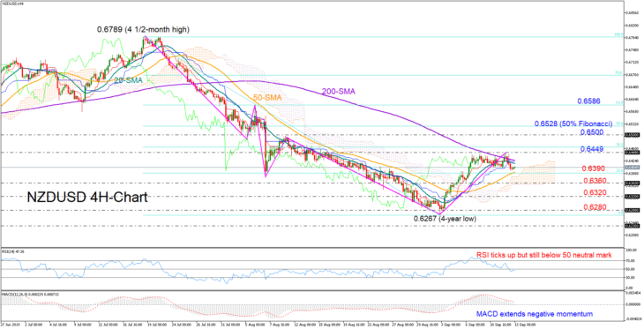The image size is (644, 329).
Task: Click the 0.6500 resistance label
Action: (592, 132)
